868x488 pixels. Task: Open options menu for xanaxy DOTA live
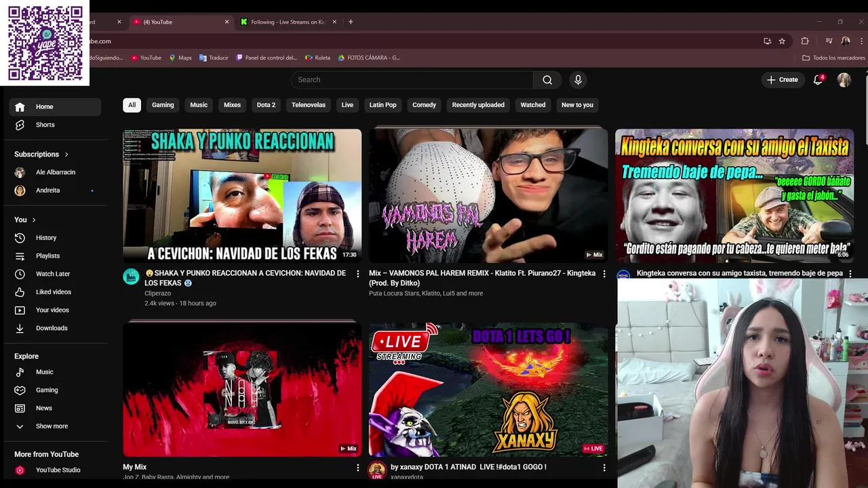click(x=604, y=468)
